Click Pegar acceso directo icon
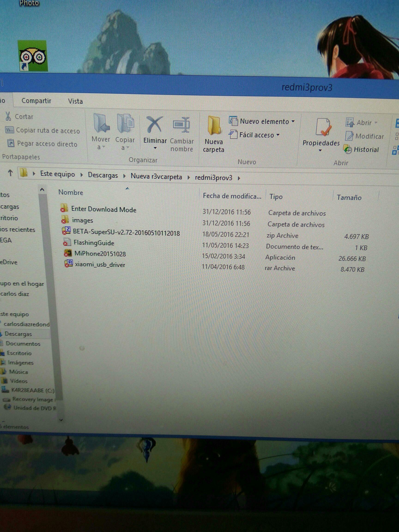 11,144
